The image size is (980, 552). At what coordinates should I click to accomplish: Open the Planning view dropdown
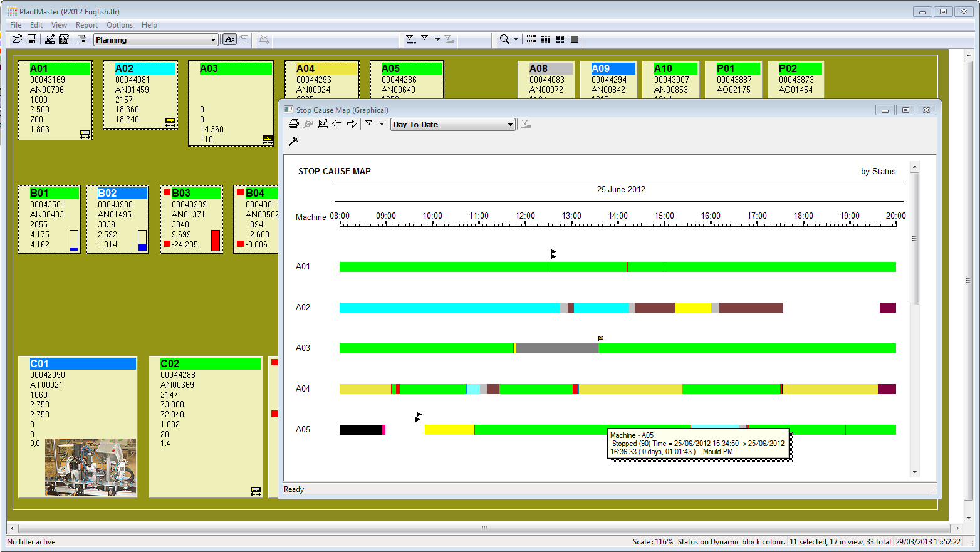click(x=156, y=39)
